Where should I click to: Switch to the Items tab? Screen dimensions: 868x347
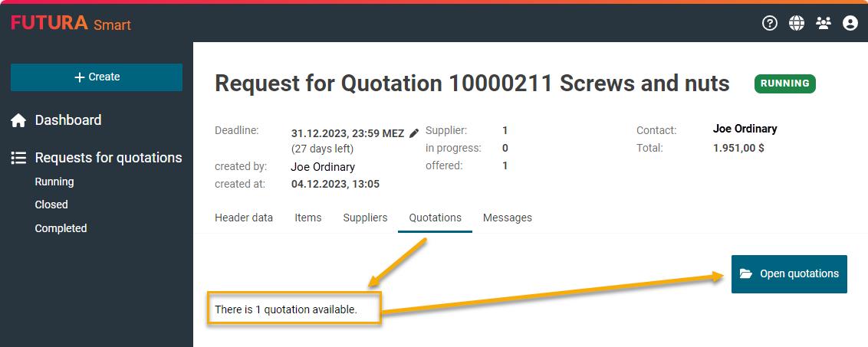click(x=308, y=218)
